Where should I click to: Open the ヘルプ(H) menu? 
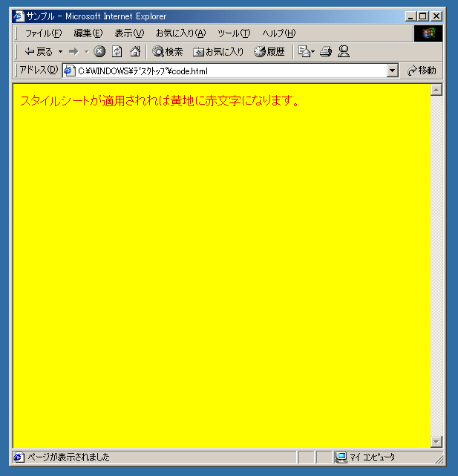tap(278, 33)
